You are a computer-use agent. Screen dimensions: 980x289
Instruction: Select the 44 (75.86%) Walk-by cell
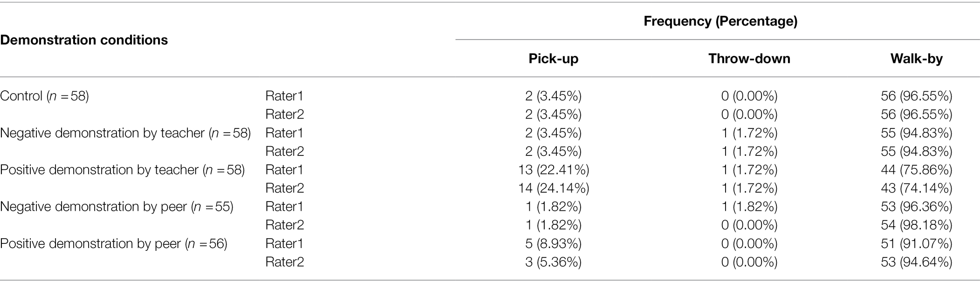[917, 170]
